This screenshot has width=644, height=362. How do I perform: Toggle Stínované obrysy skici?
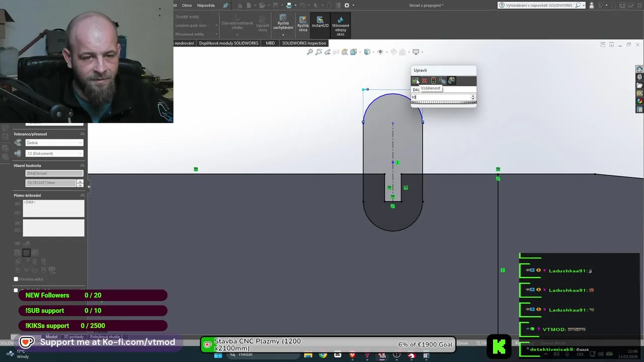pos(341,26)
